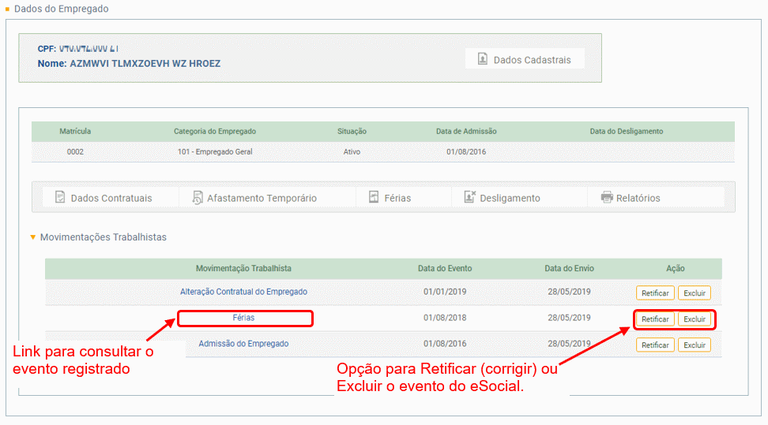The image size is (768, 425).
Task: Collapse the Movimentações Trabalhistas section
Action: point(32,238)
